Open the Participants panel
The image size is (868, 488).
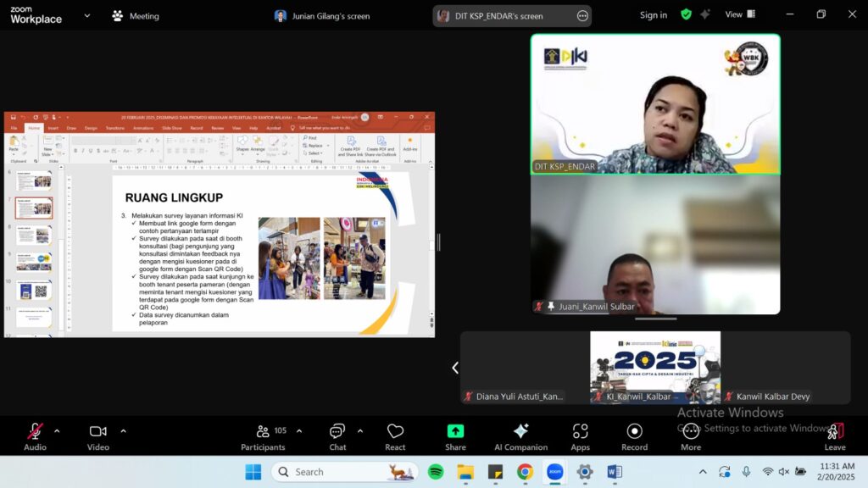click(x=263, y=435)
